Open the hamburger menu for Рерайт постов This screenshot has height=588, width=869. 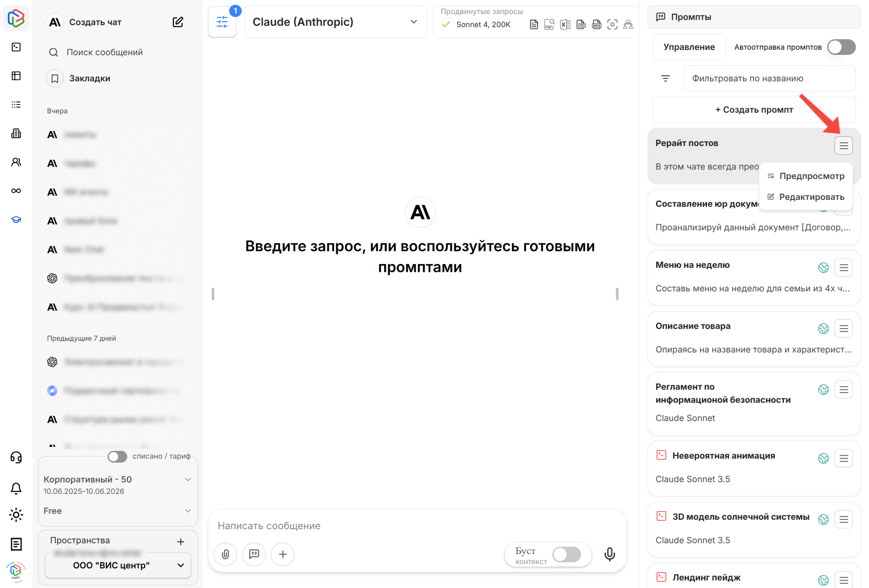[844, 145]
